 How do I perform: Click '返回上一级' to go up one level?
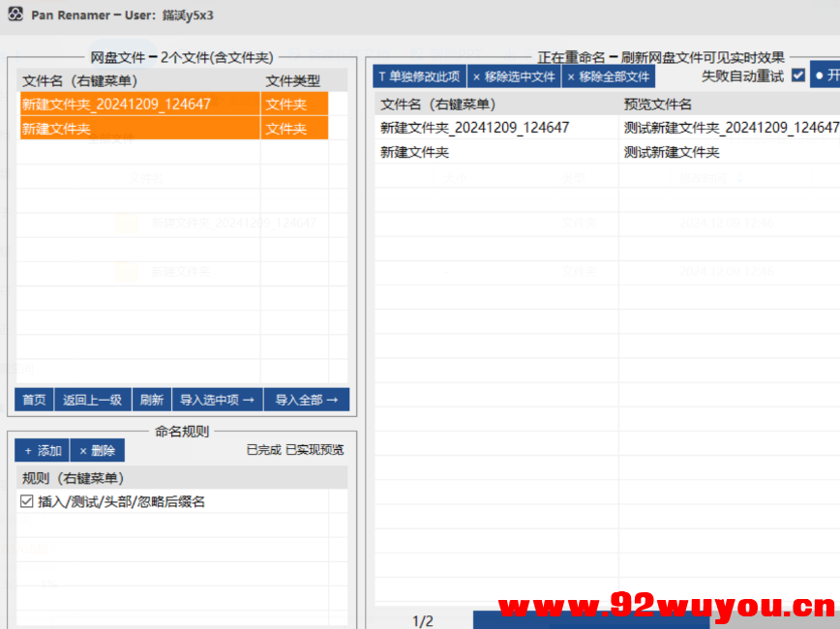(93, 399)
